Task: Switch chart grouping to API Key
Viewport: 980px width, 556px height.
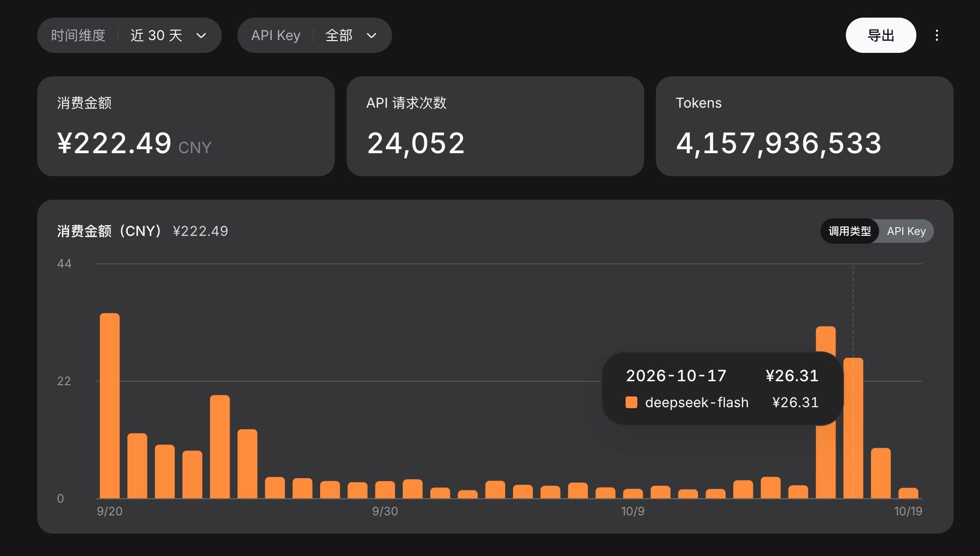Action: pos(906,231)
